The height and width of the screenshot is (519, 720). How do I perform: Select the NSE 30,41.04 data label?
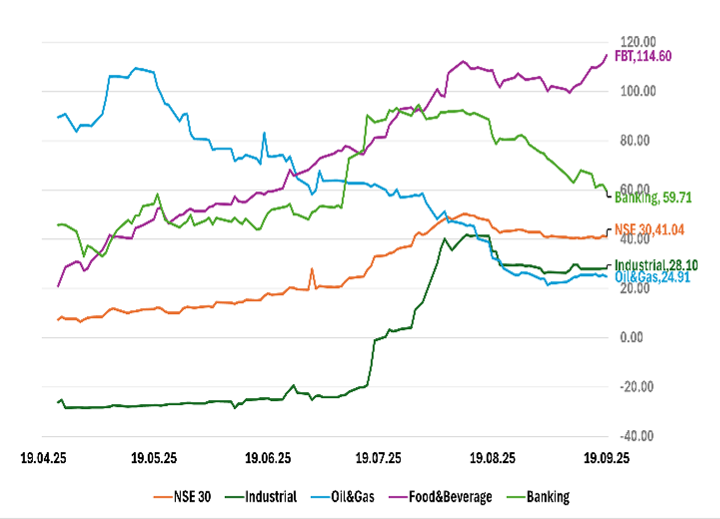click(651, 229)
